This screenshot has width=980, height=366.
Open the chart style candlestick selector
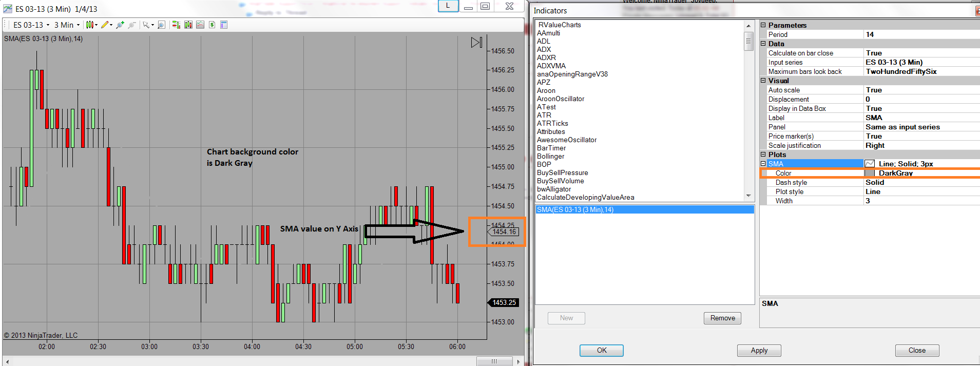point(91,25)
